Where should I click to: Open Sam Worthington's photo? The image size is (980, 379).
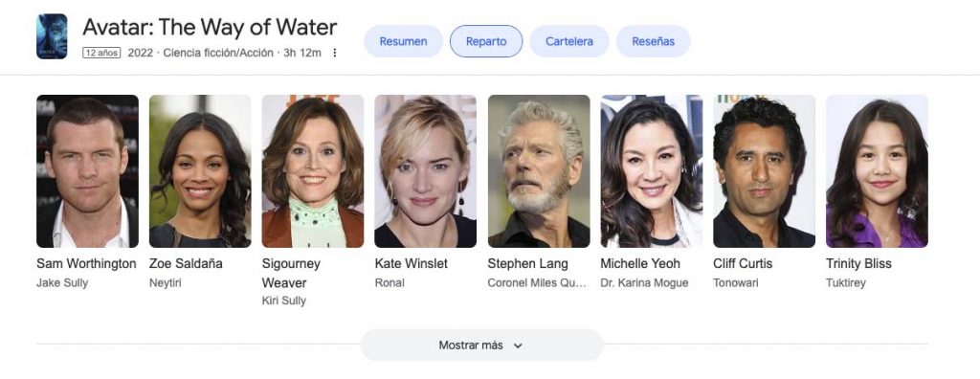click(x=87, y=171)
